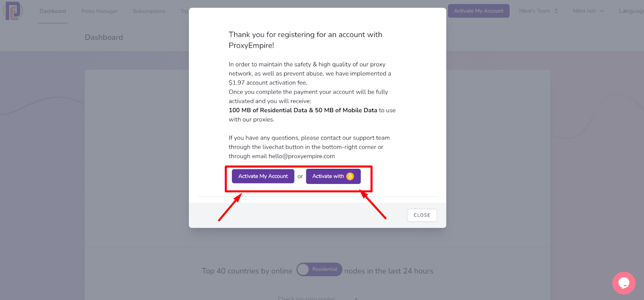Switch to the Subscriptions tab
644x300 pixels.
(x=149, y=11)
